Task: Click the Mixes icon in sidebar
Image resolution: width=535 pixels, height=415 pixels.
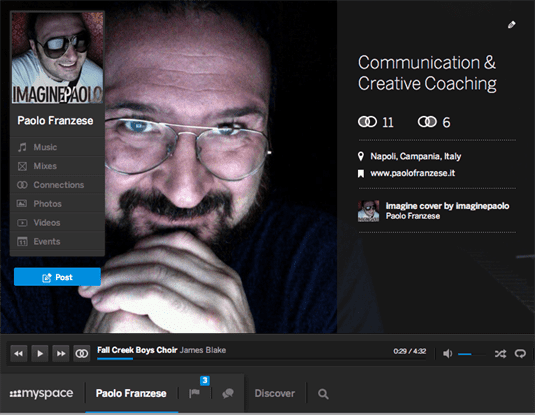Action: 22,166
